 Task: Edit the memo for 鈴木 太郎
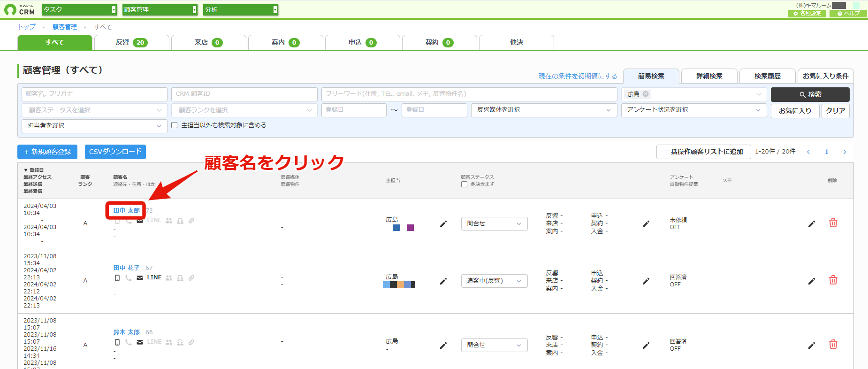[812, 346]
